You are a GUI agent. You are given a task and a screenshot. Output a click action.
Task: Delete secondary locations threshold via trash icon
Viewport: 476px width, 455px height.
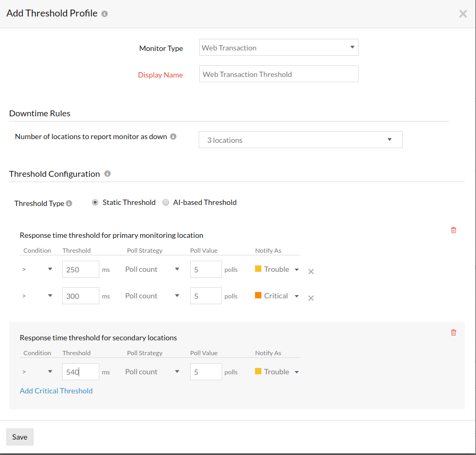coord(453,332)
